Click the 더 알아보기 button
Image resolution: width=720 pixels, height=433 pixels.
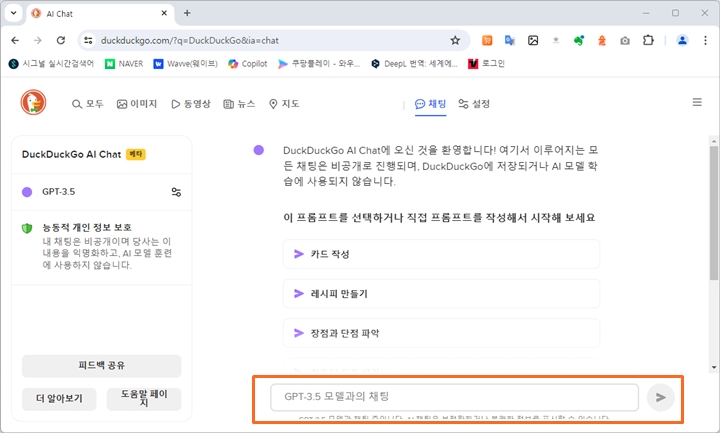59,399
